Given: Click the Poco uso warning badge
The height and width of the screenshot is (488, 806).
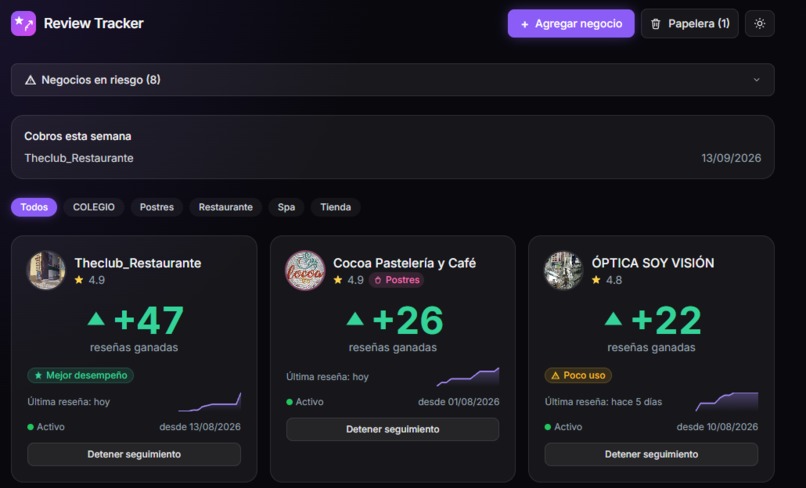Looking at the screenshot, I should pos(578,375).
